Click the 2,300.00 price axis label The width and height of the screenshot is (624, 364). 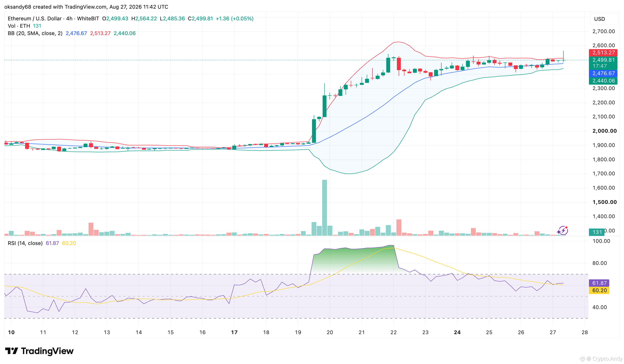(x=604, y=88)
